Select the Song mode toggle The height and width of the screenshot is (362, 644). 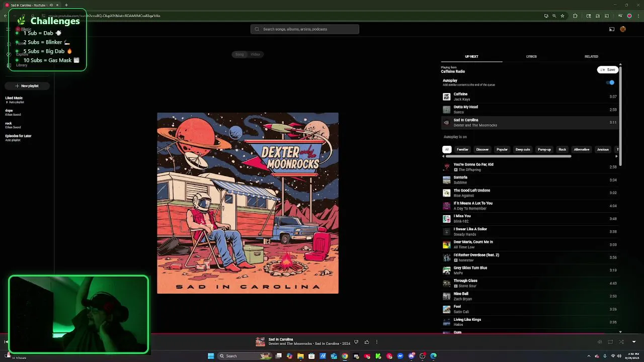(x=239, y=54)
